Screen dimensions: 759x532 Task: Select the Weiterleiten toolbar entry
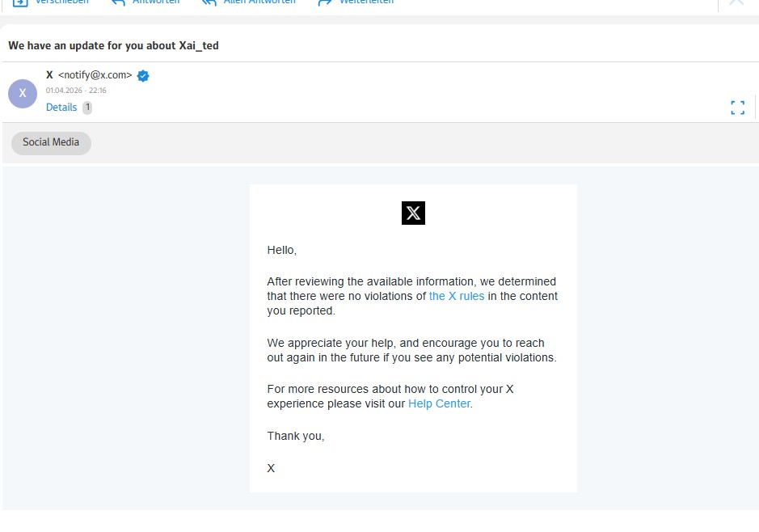[x=365, y=2]
